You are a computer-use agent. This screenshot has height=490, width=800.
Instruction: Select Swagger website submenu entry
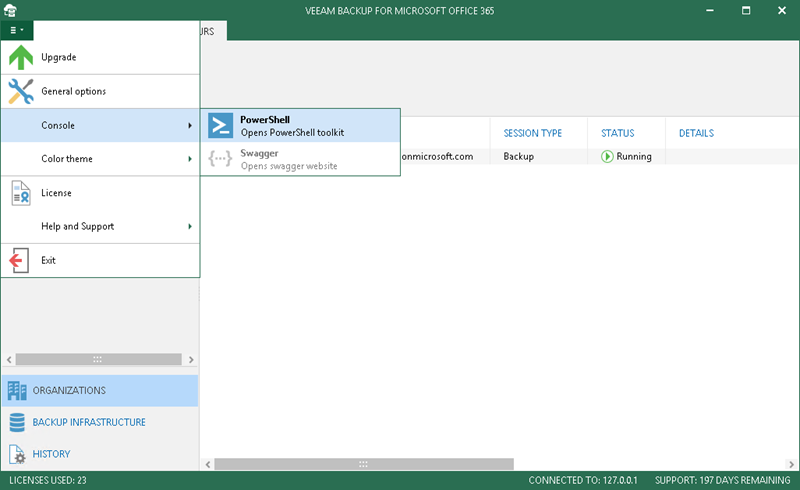point(301,159)
